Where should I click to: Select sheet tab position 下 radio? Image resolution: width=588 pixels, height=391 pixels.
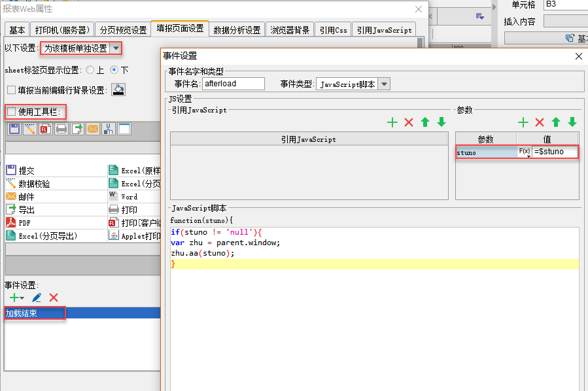pos(114,70)
